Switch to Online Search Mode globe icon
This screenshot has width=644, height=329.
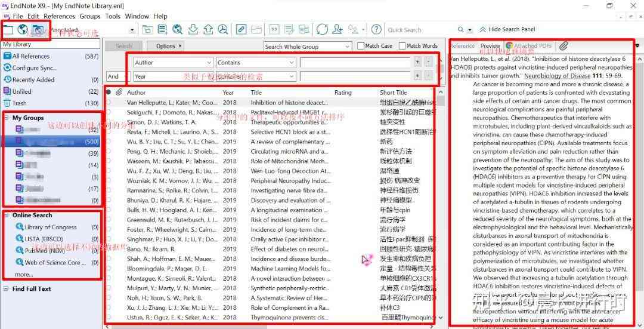coord(23,30)
